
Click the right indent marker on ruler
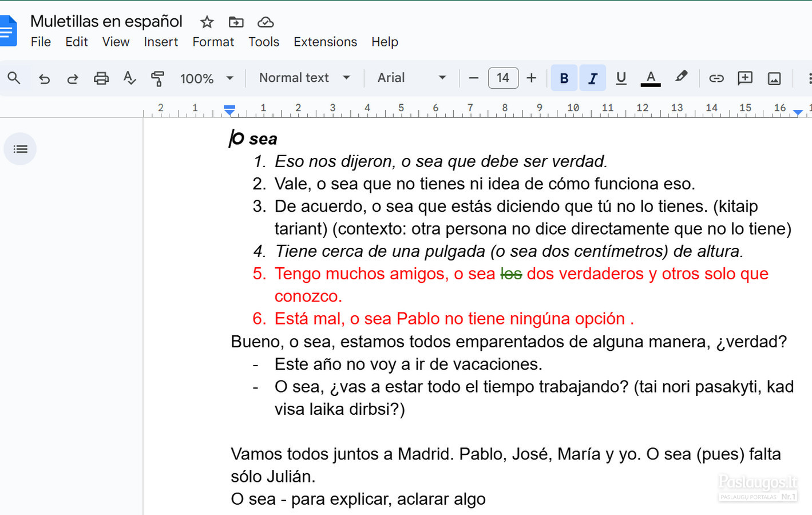pos(798,113)
